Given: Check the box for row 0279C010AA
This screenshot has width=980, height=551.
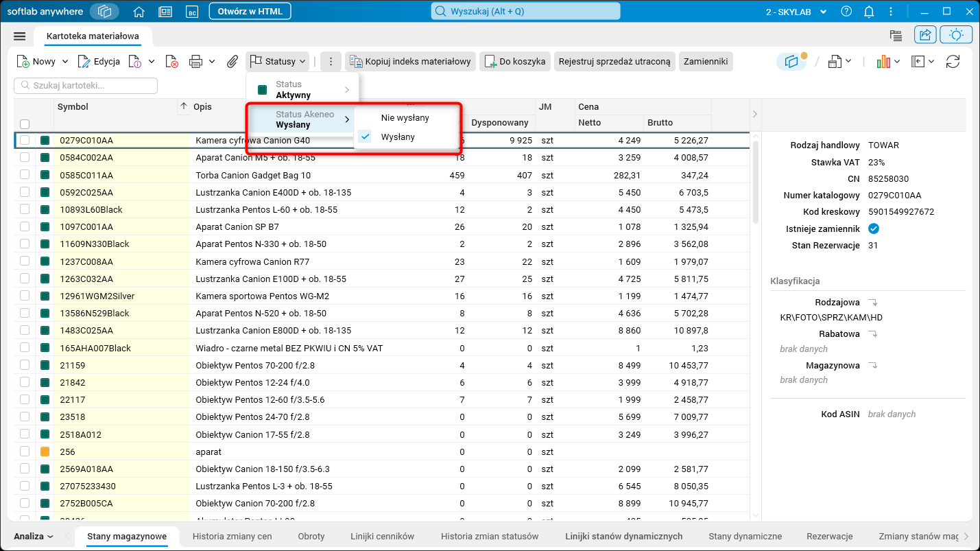Looking at the screenshot, I should pos(25,140).
